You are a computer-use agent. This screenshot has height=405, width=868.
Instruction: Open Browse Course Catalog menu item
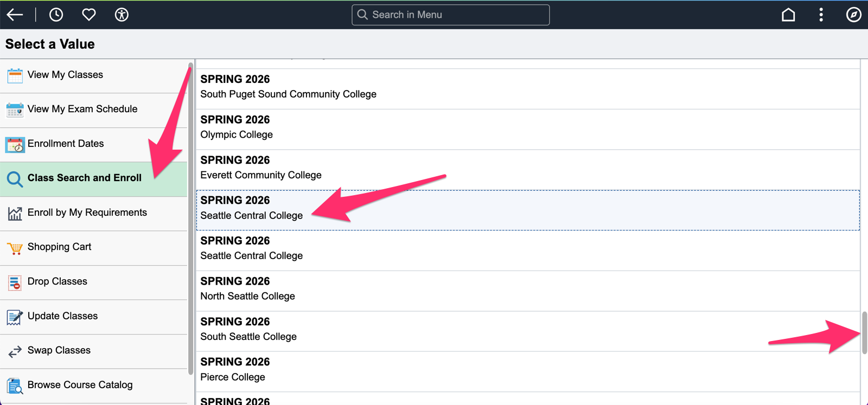pos(93,386)
